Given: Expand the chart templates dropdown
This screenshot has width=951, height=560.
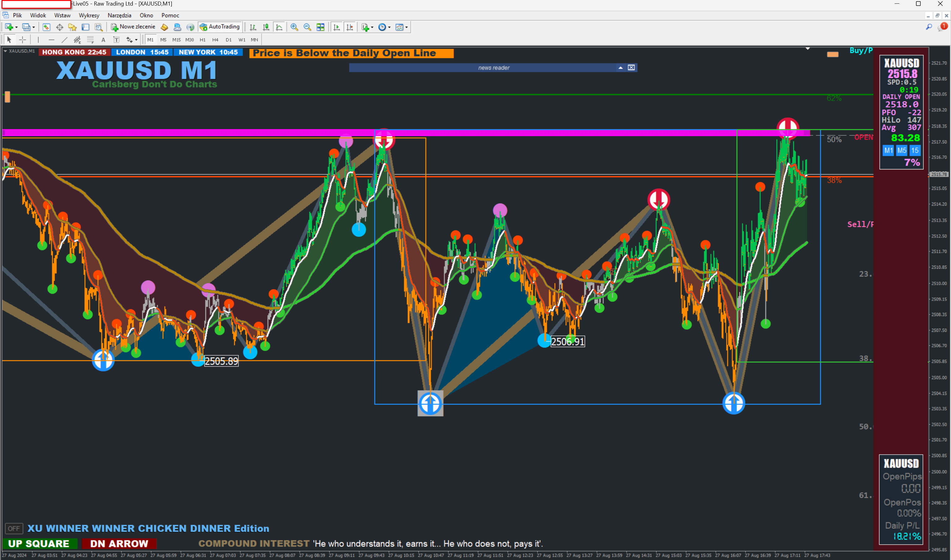Looking at the screenshot, I should tap(406, 27).
